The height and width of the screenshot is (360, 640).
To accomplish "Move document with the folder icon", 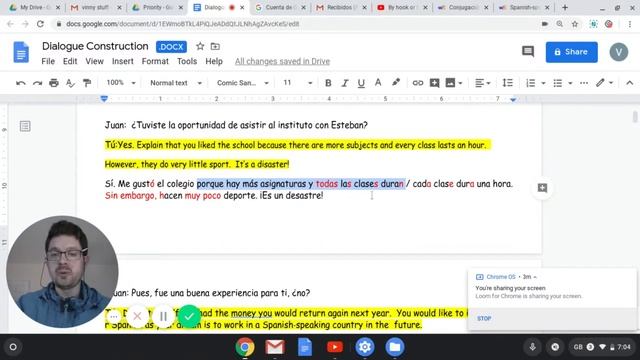I will click(x=215, y=47).
